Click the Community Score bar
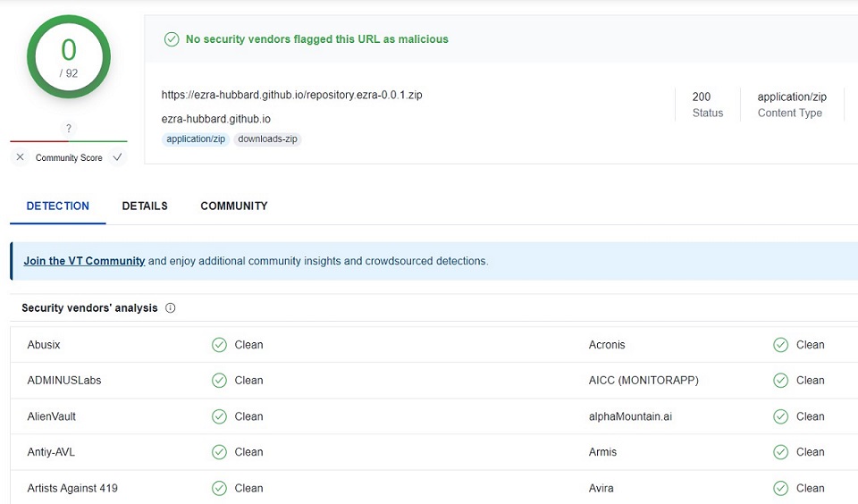This screenshot has height=504, width=858. (69, 141)
